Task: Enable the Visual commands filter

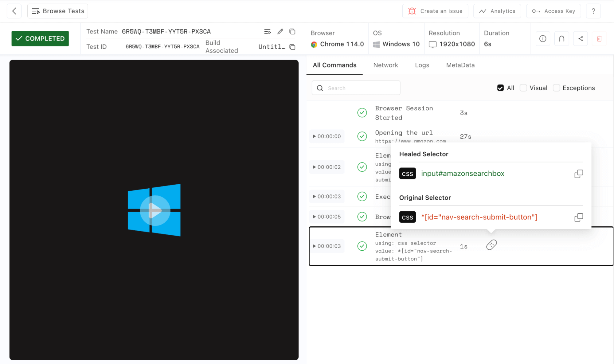Action: [x=523, y=88]
